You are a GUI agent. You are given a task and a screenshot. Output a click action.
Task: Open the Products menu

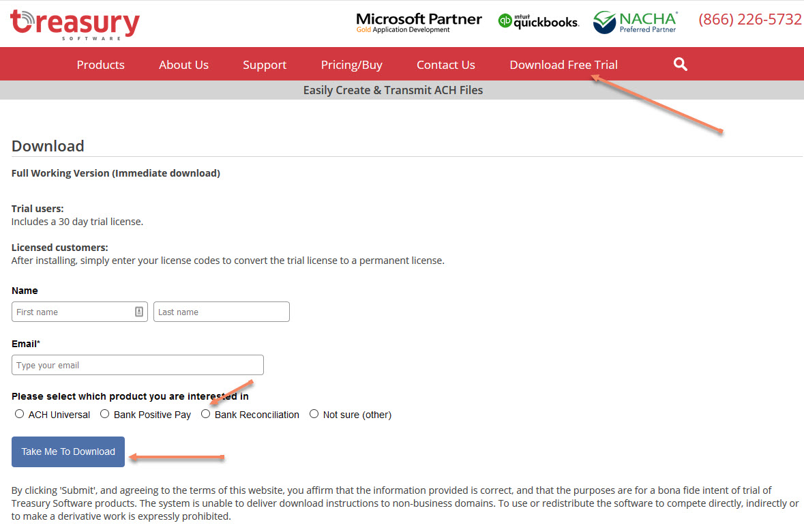tap(100, 65)
